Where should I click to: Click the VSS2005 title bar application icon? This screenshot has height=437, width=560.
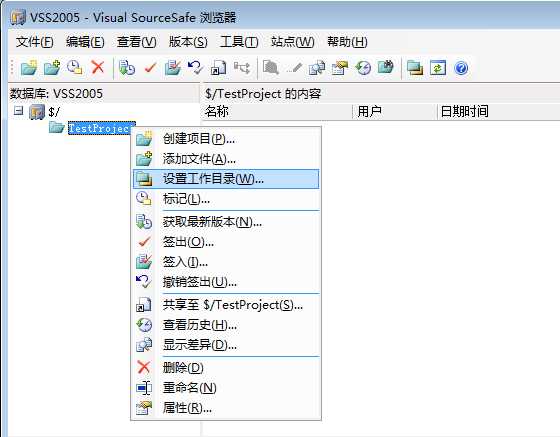[18, 17]
